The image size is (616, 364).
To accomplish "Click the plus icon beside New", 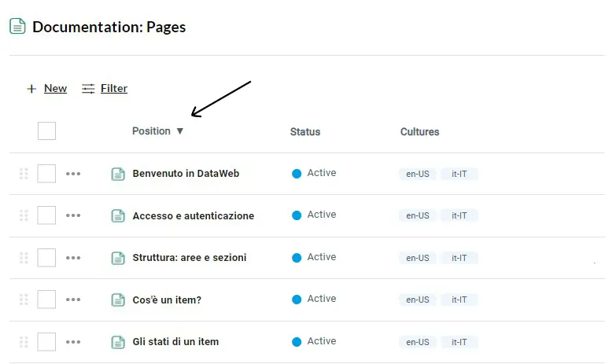I will [31, 89].
